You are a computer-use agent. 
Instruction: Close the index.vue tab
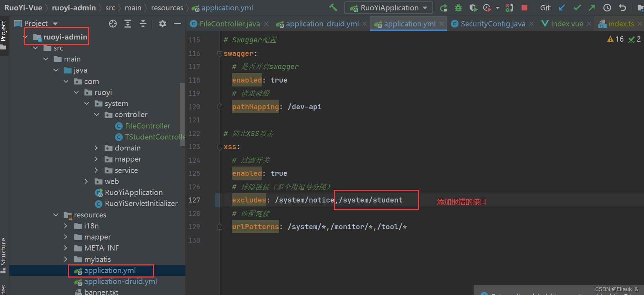pyautogui.click(x=589, y=23)
